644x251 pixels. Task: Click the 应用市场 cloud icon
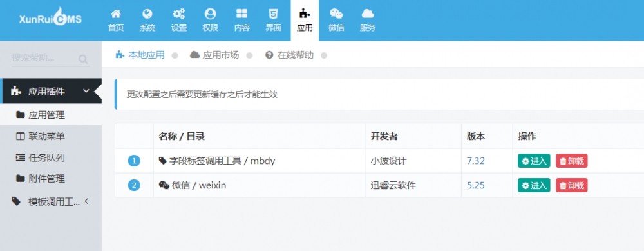(x=194, y=55)
